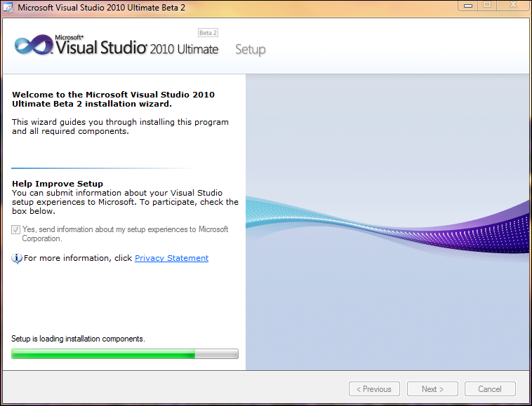The image size is (532, 406).
Task: Click the maximize window button
Action: [x=487, y=5]
